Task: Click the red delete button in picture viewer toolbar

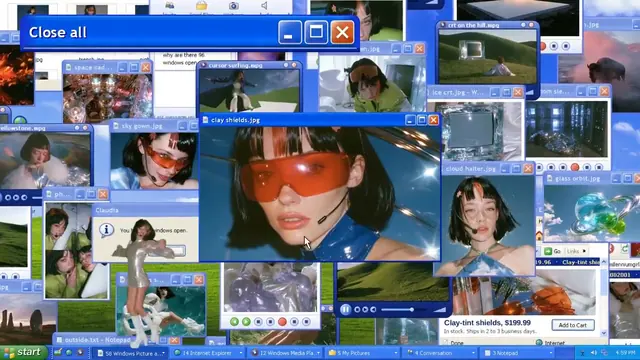Action: coord(282,322)
